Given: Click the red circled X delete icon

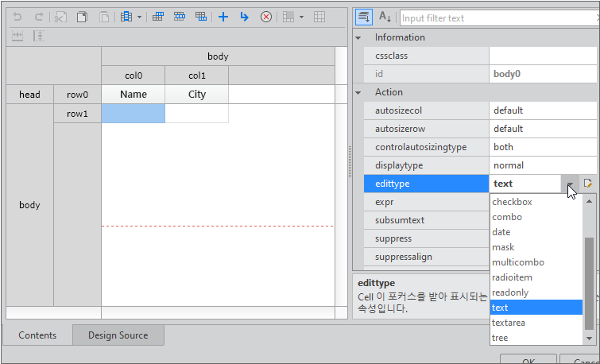Looking at the screenshot, I should click(266, 17).
